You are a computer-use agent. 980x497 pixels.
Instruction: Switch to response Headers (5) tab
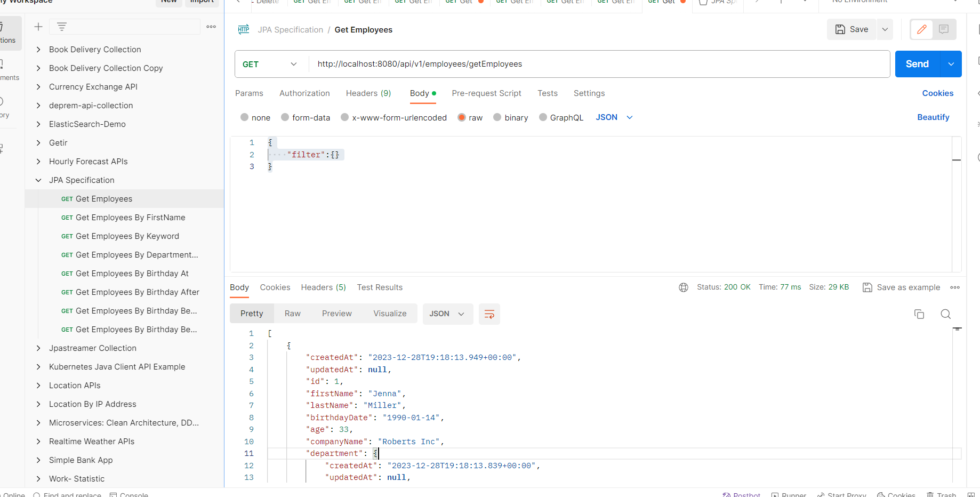323,287
